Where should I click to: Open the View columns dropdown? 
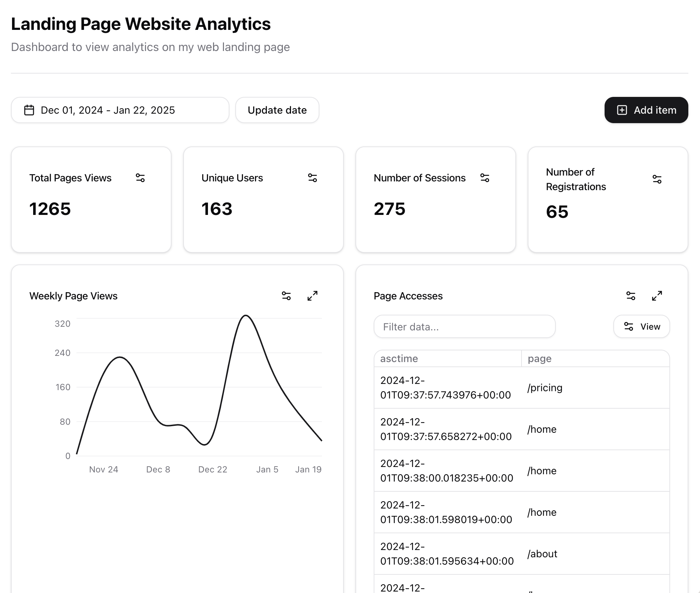coord(642,326)
